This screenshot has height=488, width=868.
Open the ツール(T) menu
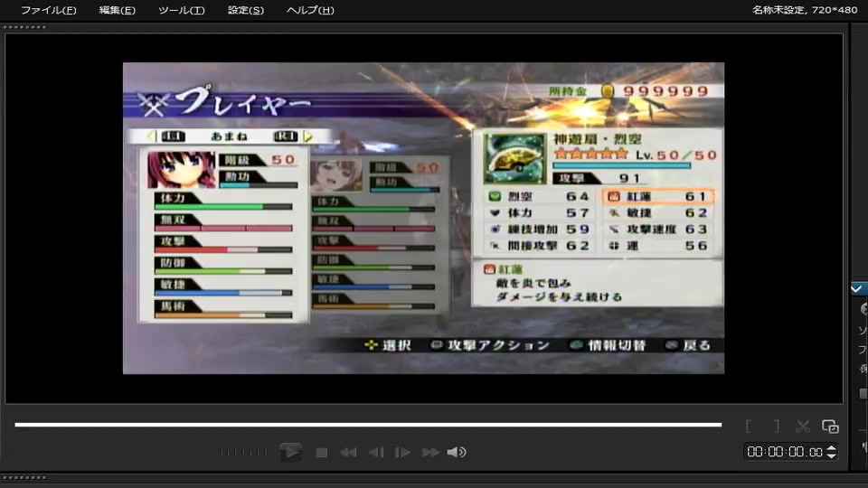pyautogui.click(x=182, y=10)
